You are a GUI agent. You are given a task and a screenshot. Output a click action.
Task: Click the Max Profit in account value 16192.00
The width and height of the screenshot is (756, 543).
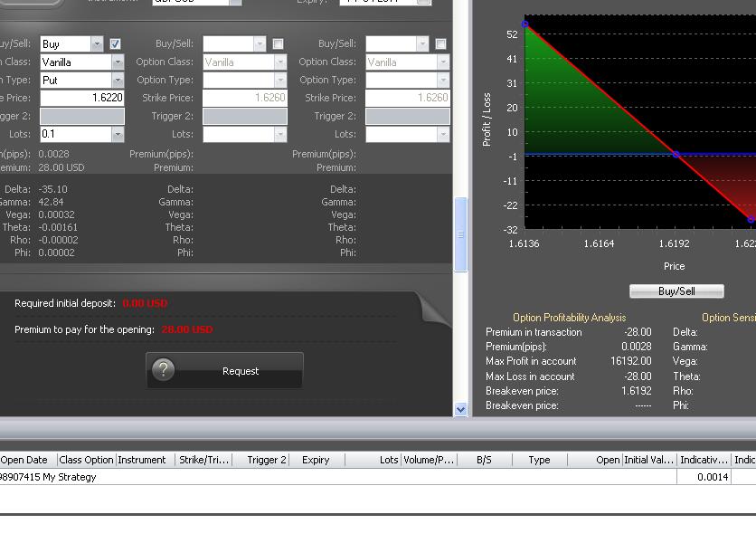[x=630, y=361]
